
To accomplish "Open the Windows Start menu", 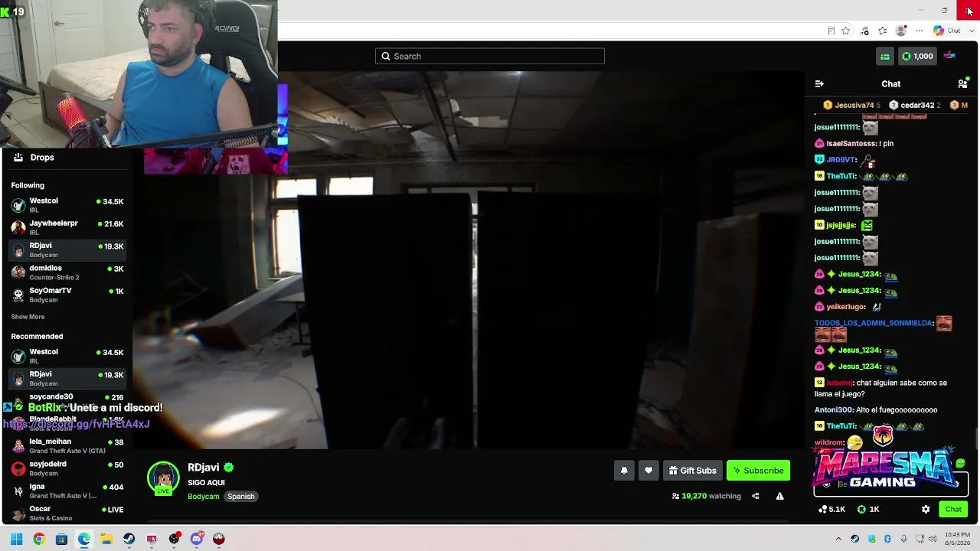I will tap(16, 539).
